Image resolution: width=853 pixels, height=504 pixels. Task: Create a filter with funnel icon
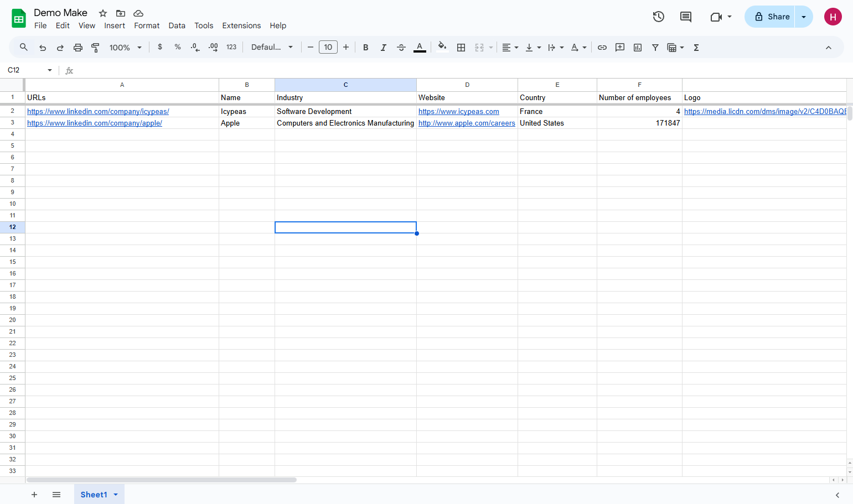point(655,48)
